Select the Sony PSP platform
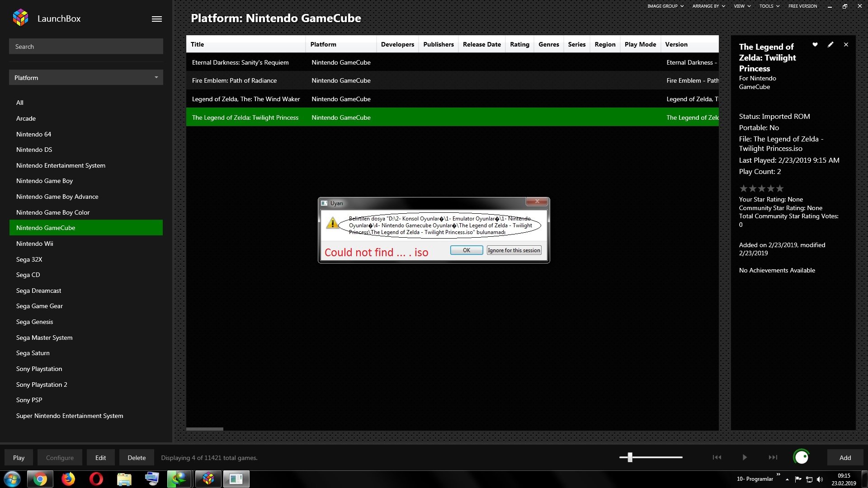The height and width of the screenshot is (488, 868). [86, 400]
